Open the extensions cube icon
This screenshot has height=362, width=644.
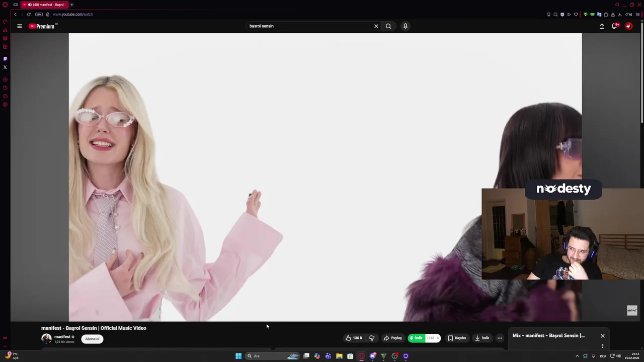point(606,14)
